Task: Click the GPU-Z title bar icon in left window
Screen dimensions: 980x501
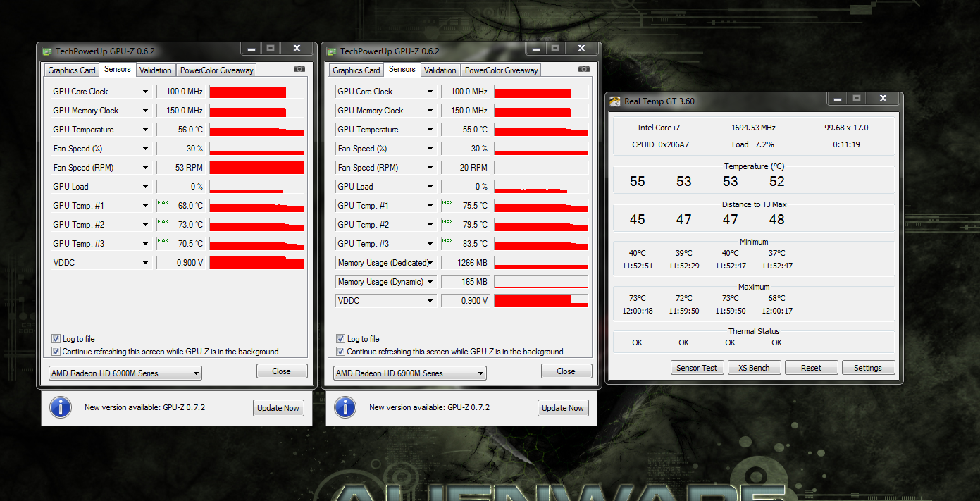Action: [x=47, y=51]
